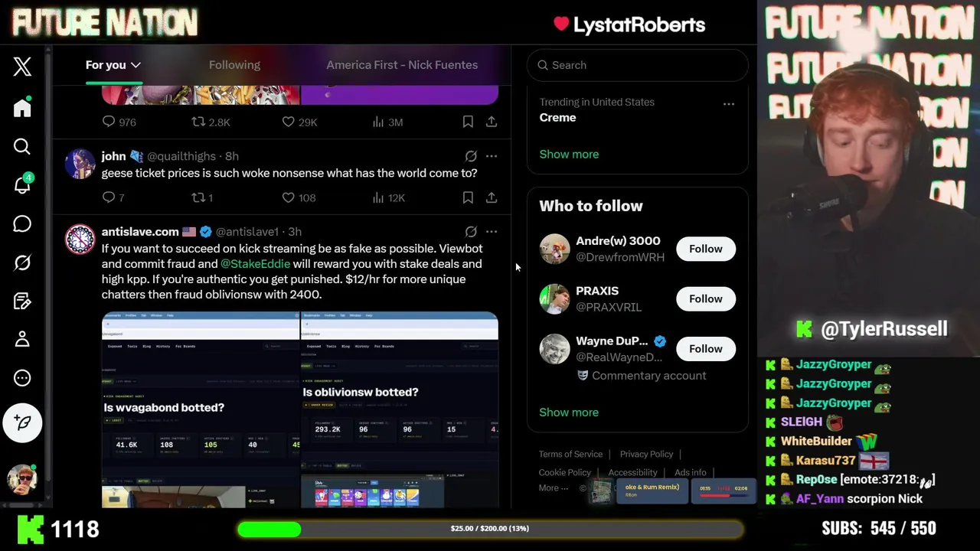Open Messages chat bubble in sidebar
Image resolution: width=980 pixels, height=551 pixels.
(x=22, y=223)
